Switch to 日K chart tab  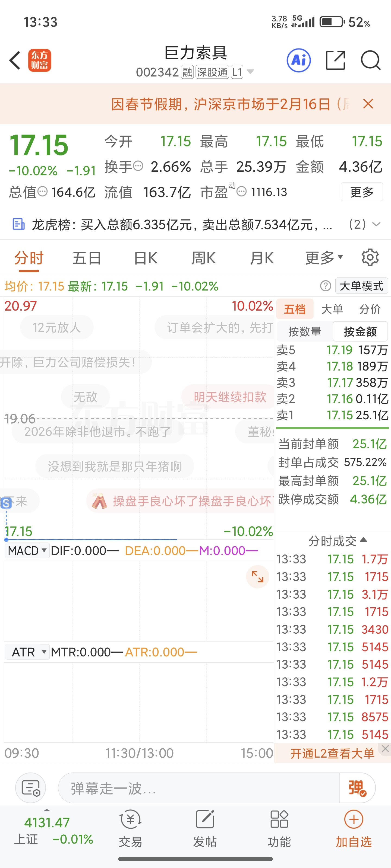click(x=145, y=258)
